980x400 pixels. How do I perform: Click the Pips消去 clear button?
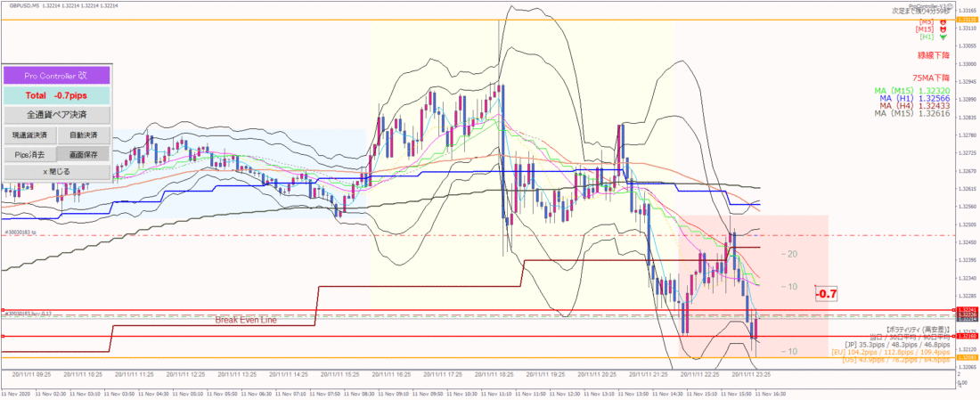30,154
